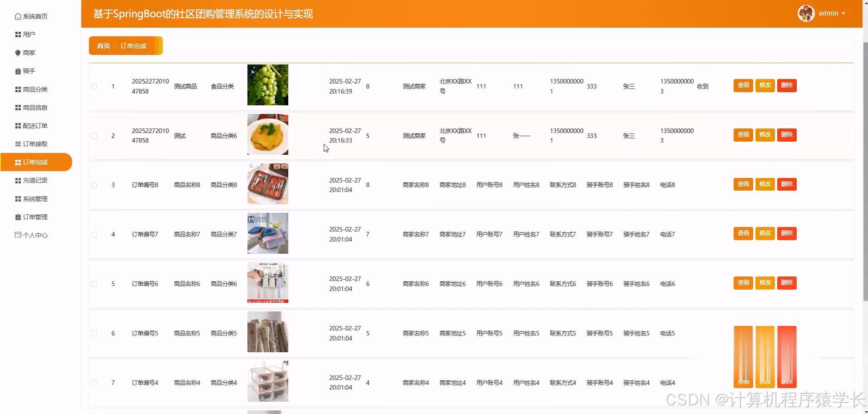Click 删除 for the 商品分类6 测试 row
Viewport: 868px width, 414px height.
[x=787, y=135]
